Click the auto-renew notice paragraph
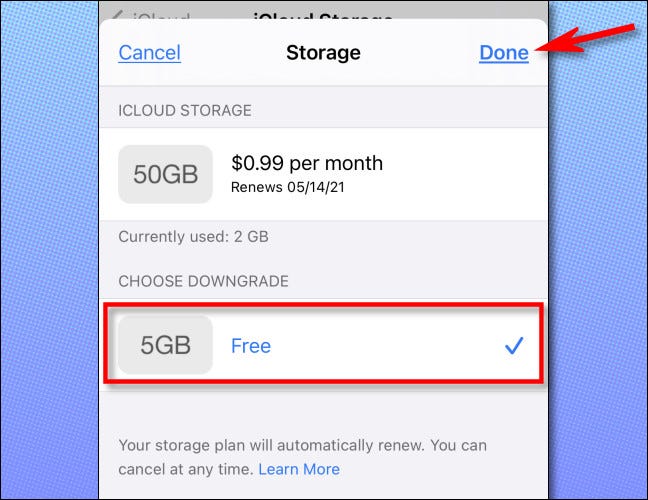 pyautogui.click(x=303, y=457)
